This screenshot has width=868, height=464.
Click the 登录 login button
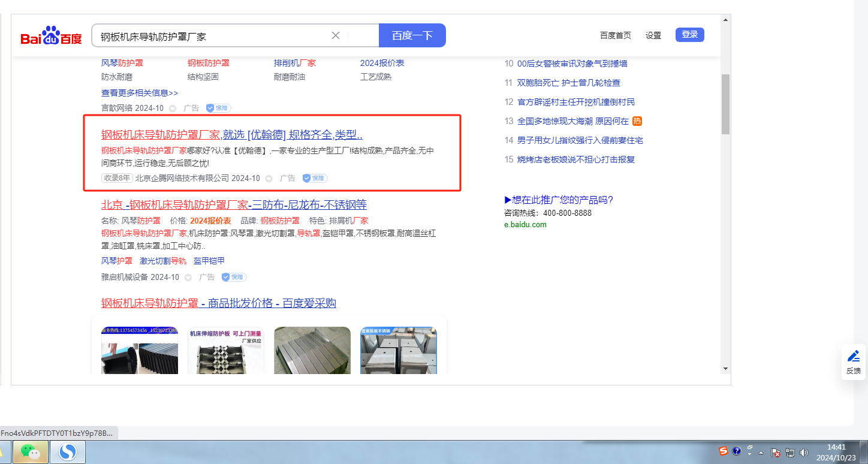coord(690,35)
